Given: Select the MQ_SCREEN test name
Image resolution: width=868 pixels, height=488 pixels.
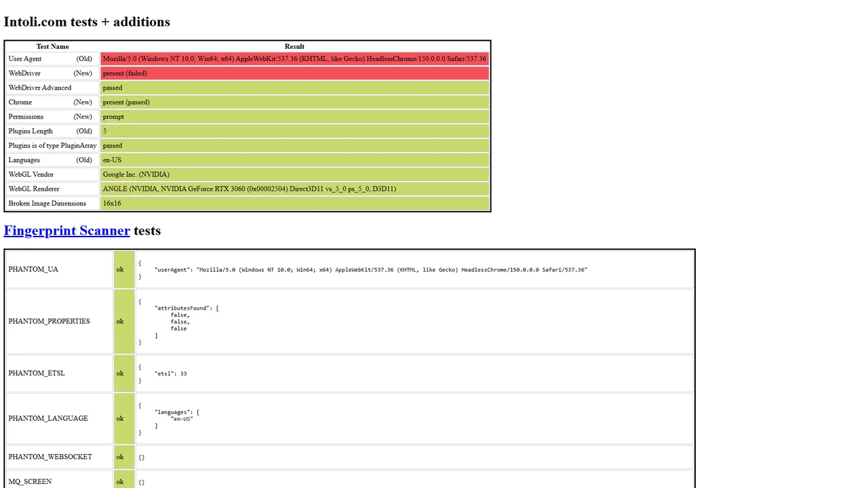Looking at the screenshot, I should [30, 482].
